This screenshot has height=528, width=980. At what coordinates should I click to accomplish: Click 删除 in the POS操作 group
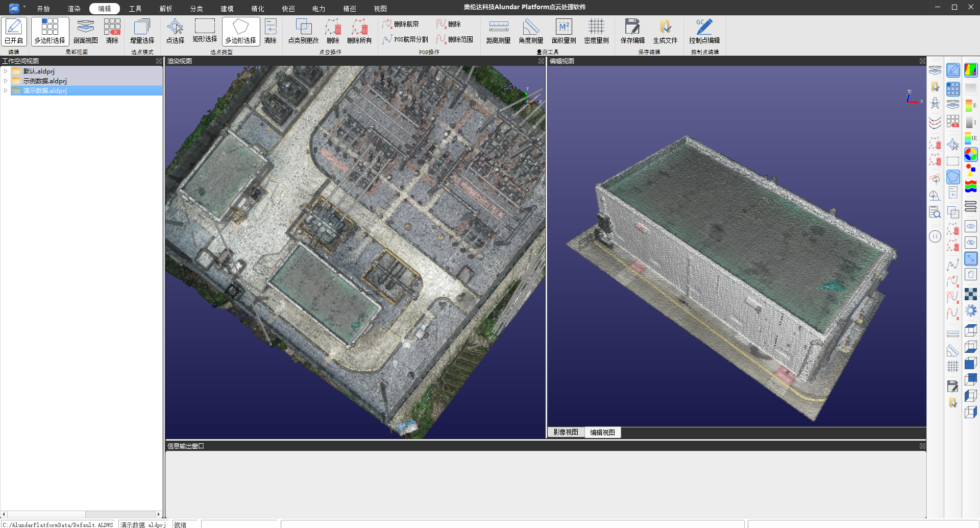tap(449, 24)
